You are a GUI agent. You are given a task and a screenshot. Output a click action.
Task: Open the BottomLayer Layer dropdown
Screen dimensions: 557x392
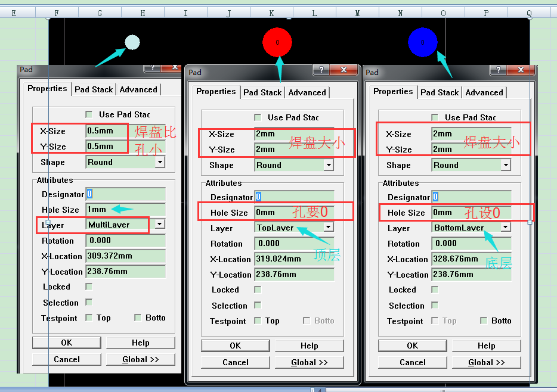click(x=505, y=228)
